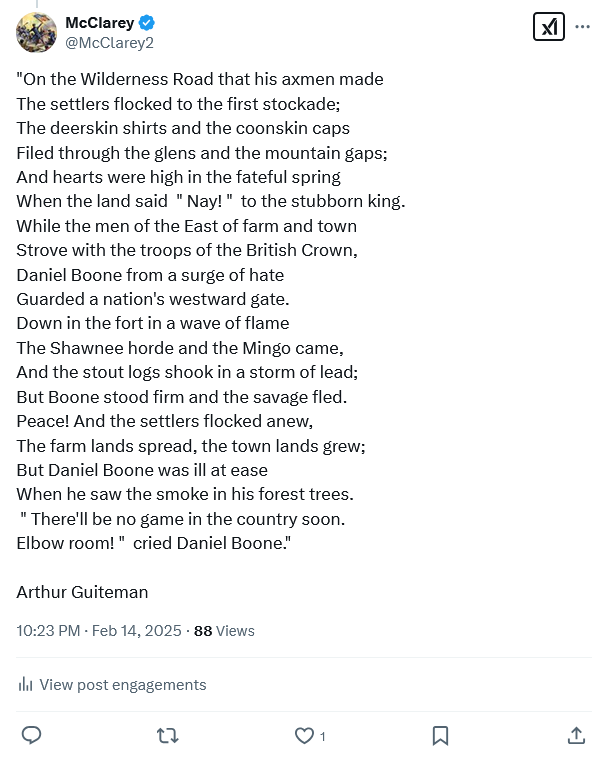The image size is (609, 759).
Task: Click the line "Guarded a nation's westward gate"
Action: 152,299
